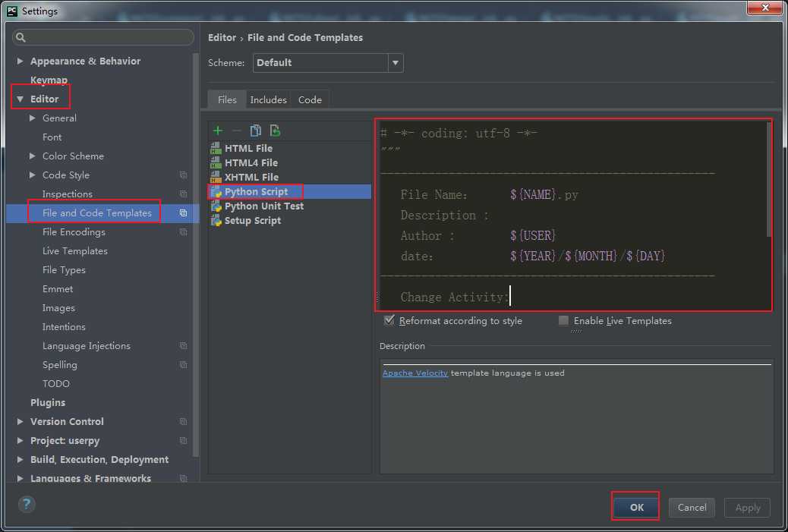This screenshot has width=788, height=532.
Task: Expand the Code Style arrow
Action: (x=33, y=175)
